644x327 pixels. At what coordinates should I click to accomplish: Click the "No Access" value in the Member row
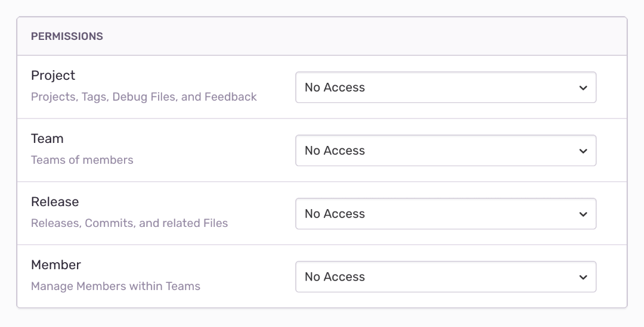click(335, 277)
